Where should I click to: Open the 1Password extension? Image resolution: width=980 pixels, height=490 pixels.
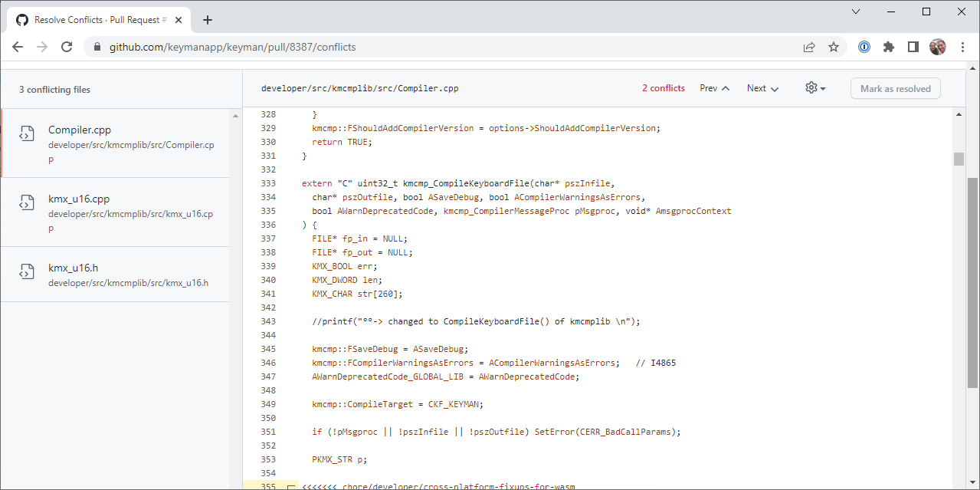pyautogui.click(x=864, y=47)
